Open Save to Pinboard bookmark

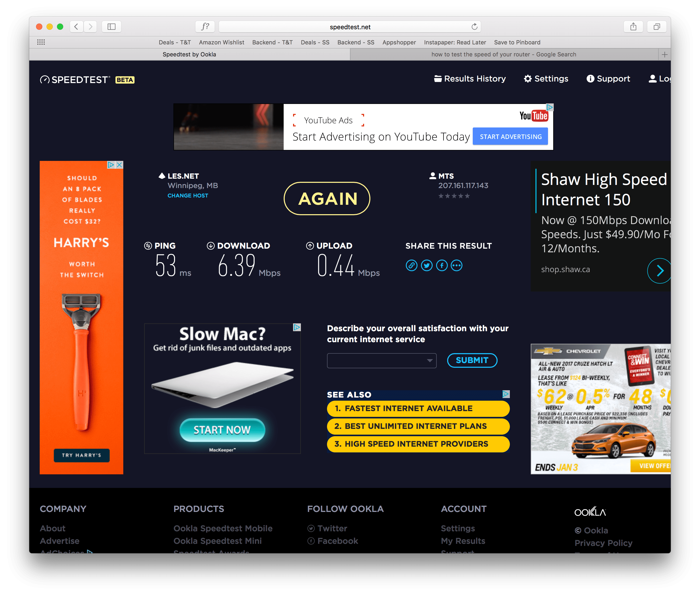pos(517,42)
